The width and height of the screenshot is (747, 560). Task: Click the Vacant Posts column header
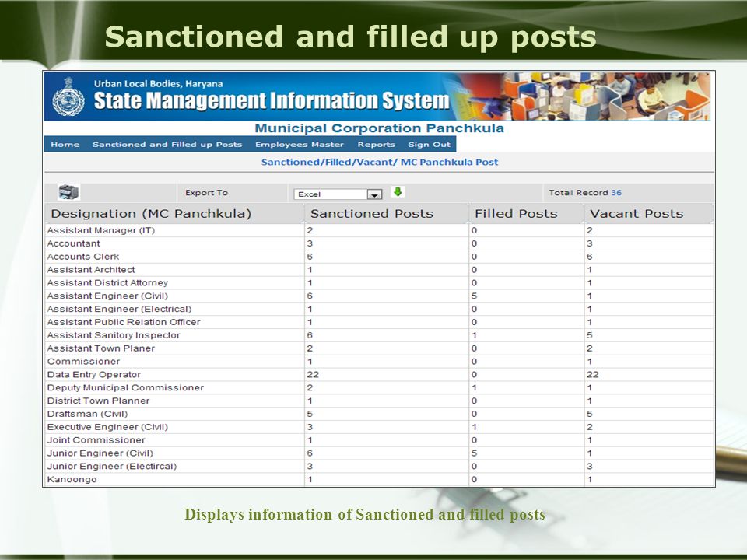(649, 214)
